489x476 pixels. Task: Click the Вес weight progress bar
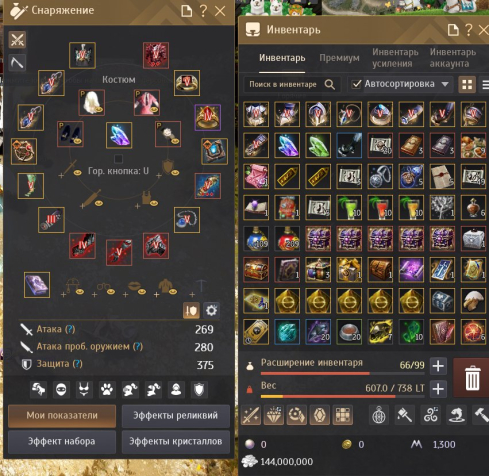(x=343, y=397)
